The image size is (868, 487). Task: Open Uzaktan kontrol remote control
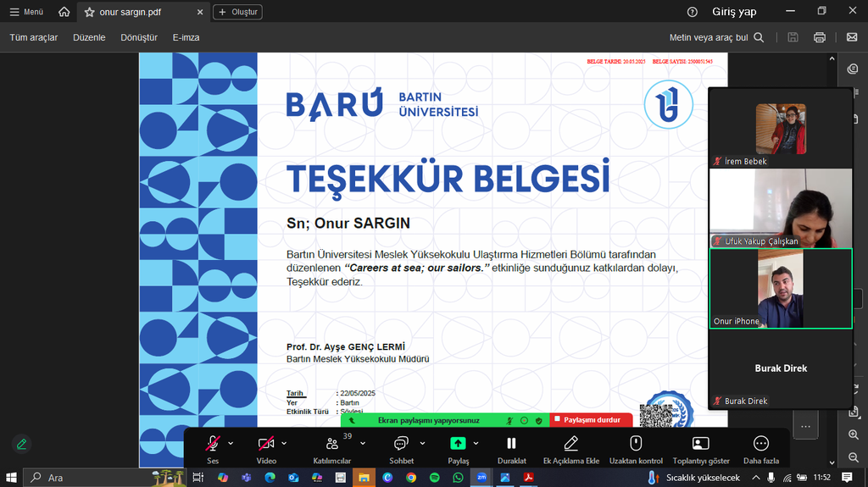pos(636,450)
